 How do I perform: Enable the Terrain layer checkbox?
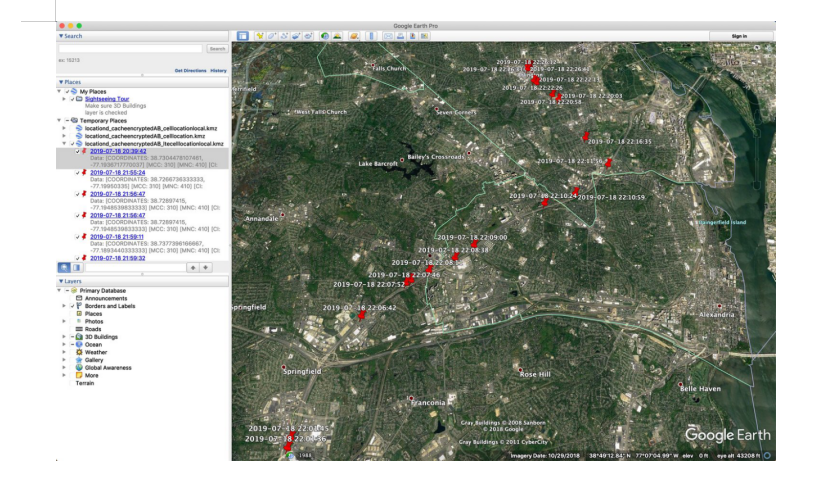[x=72, y=383]
